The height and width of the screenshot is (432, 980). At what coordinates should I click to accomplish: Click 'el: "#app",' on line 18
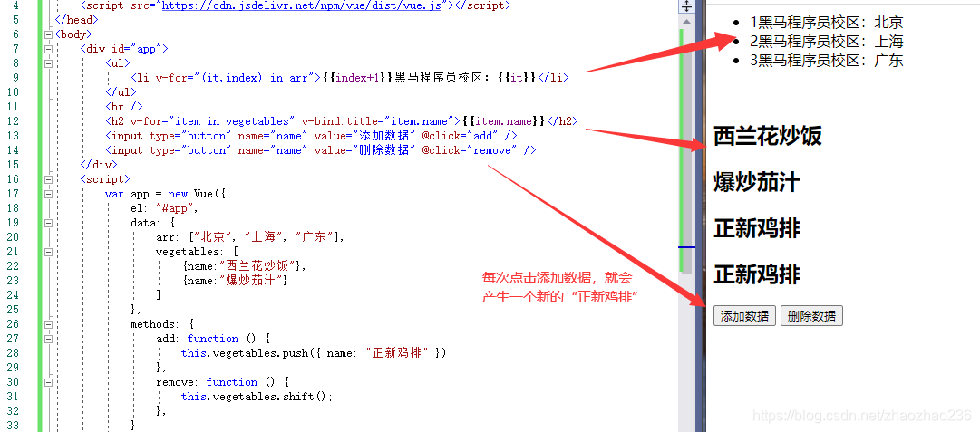[x=164, y=208]
